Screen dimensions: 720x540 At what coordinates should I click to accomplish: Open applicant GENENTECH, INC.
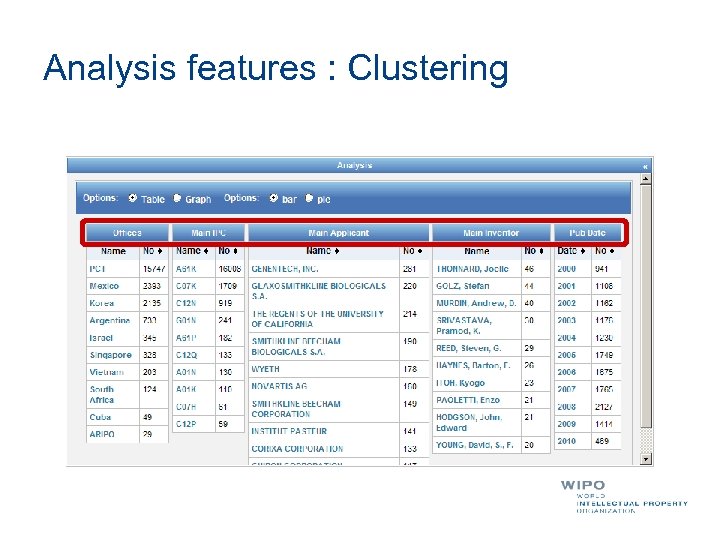[x=285, y=269]
